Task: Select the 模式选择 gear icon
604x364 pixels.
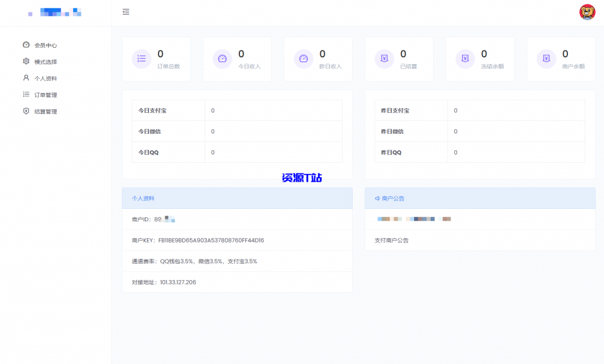Action: coord(25,61)
